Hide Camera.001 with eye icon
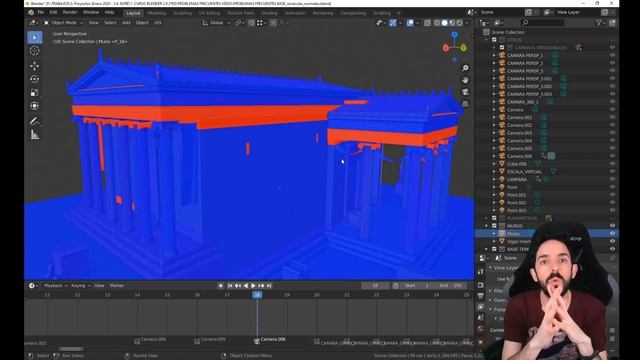This screenshot has height=360, width=640. coord(612,117)
